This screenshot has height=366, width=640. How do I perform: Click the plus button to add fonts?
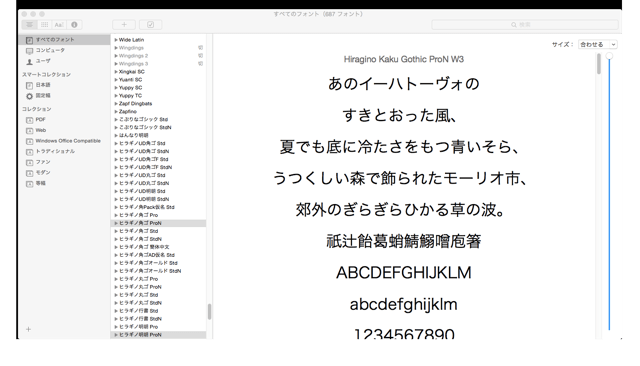click(124, 25)
